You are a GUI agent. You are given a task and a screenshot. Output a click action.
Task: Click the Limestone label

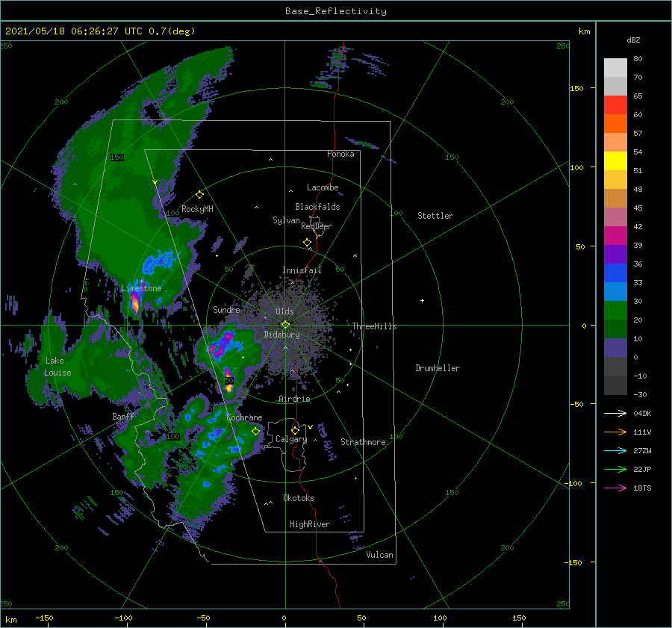click(x=141, y=288)
